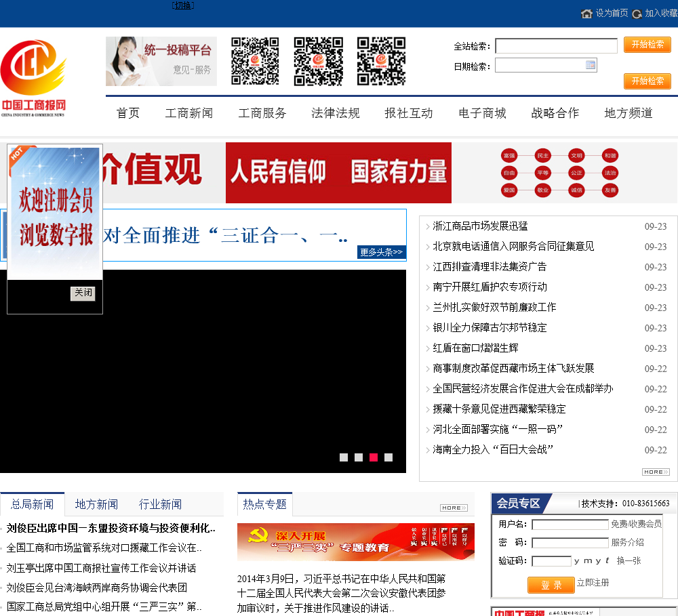Open article 刘玉亭出席中国工商报社宣传工作会议并讲话
Image resolution: width=678 pixels, height=616 pixels.
101,568
